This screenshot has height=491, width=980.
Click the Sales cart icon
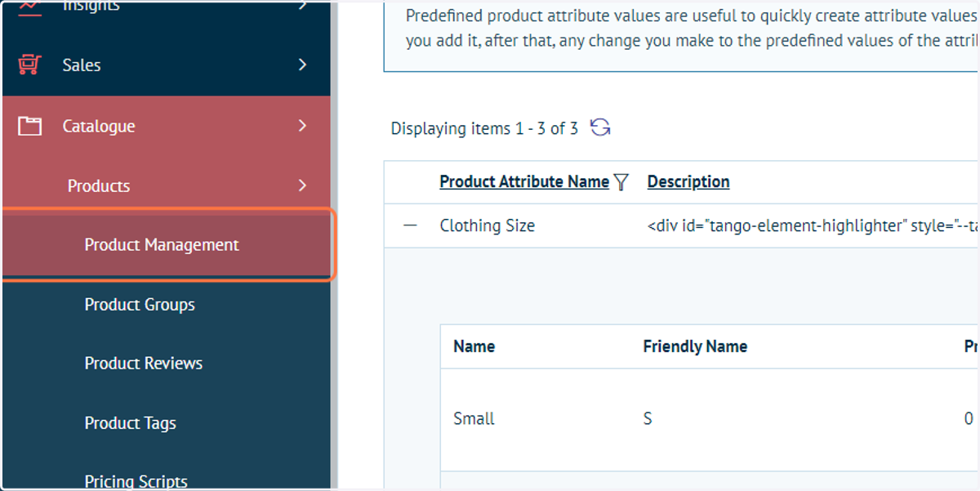click(29, 65)
